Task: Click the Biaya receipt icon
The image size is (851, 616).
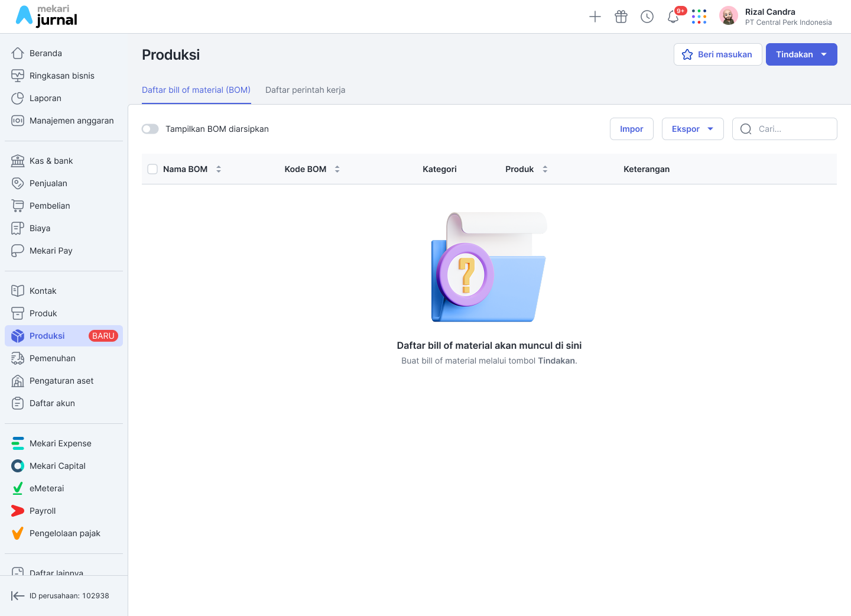Action: (x=18, y=228)
